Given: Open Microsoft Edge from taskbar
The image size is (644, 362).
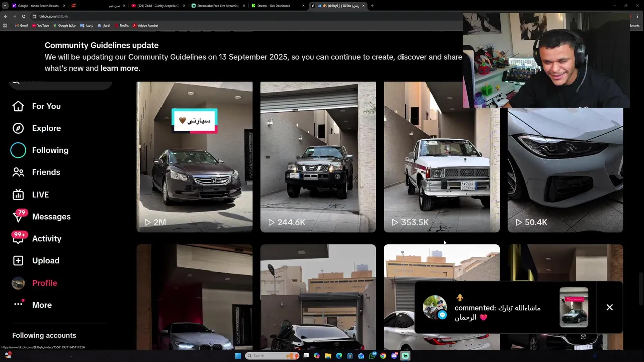Looking at the screenshot, I should 339,356.
